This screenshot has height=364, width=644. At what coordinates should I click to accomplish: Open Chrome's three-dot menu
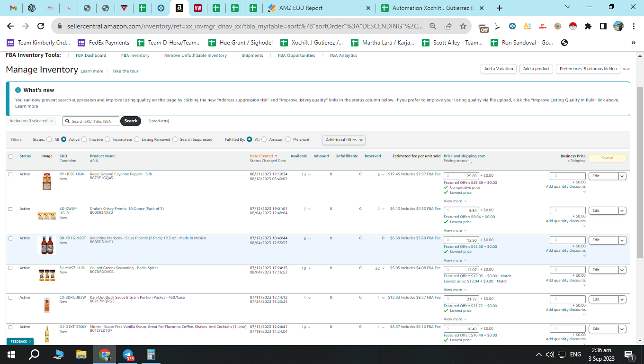[x=634, y=27]
